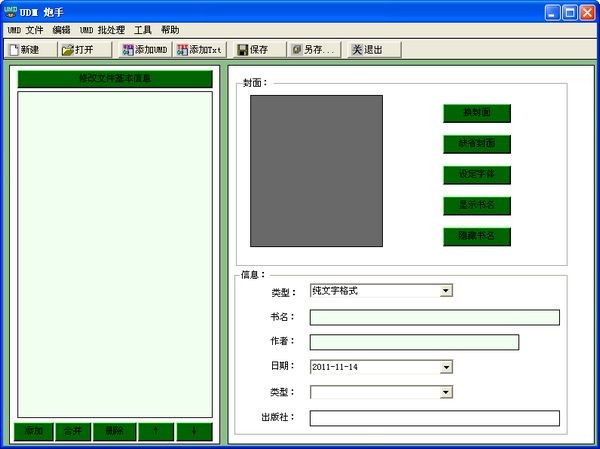Click the 修改文件基本信息 header button
The width and height of the screenshot is (600, 449).
point(115,78)
